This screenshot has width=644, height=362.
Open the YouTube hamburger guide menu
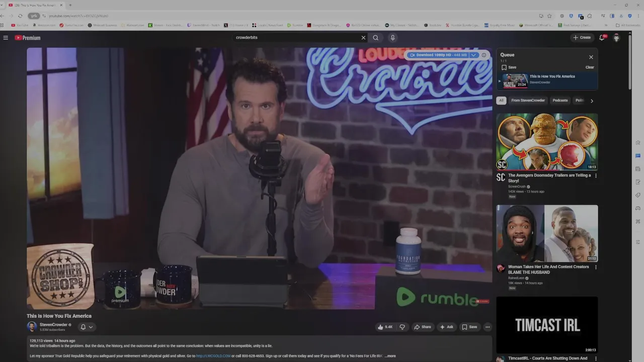(6, 38)
